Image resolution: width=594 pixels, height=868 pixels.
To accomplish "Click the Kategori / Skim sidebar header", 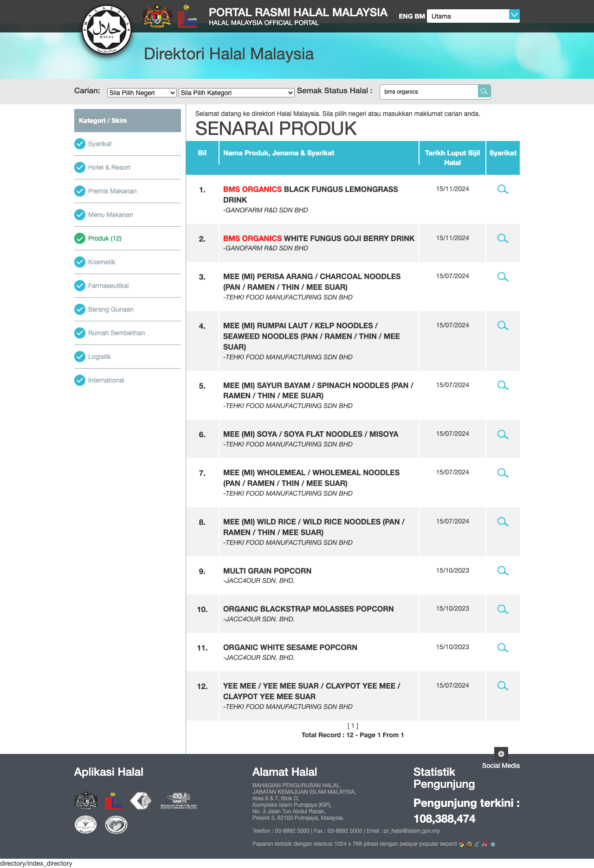I will (128, 121).
